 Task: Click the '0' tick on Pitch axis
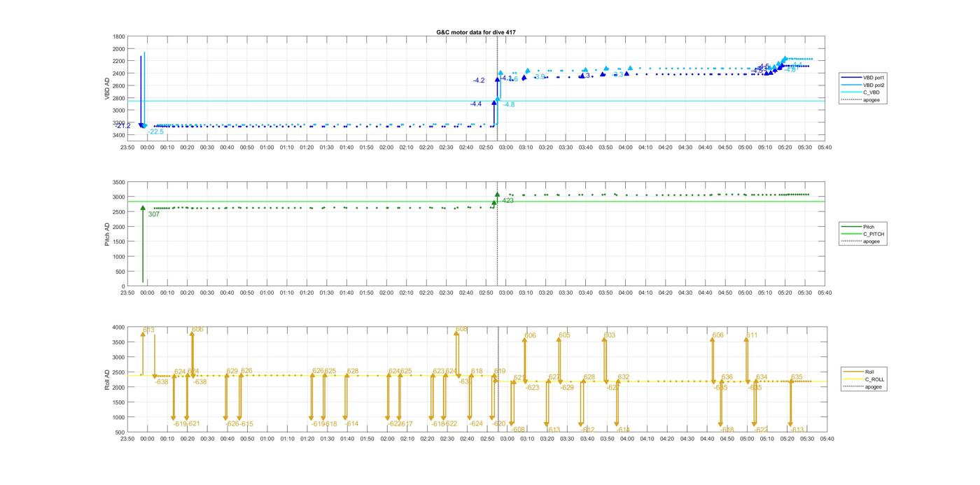[124, 286]
